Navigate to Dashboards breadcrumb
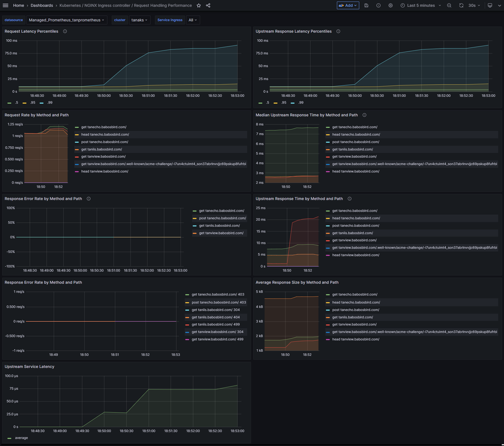Screen dimensions: 504x446 point(41,6)
